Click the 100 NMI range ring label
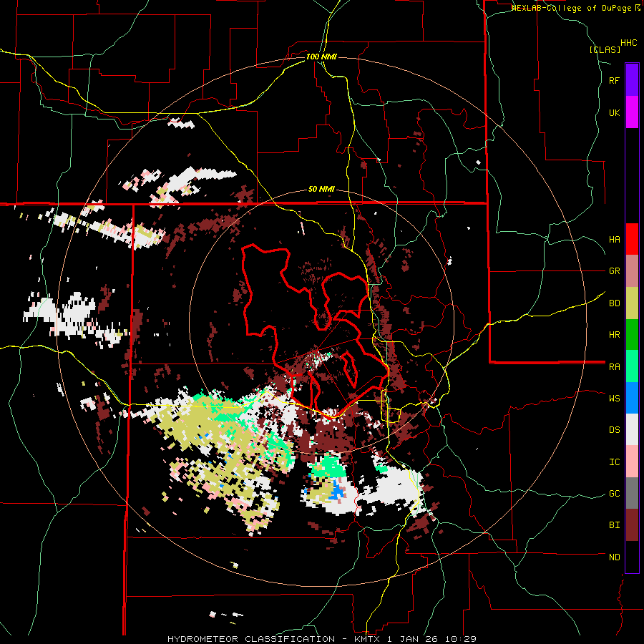 (x=321, y=57)
